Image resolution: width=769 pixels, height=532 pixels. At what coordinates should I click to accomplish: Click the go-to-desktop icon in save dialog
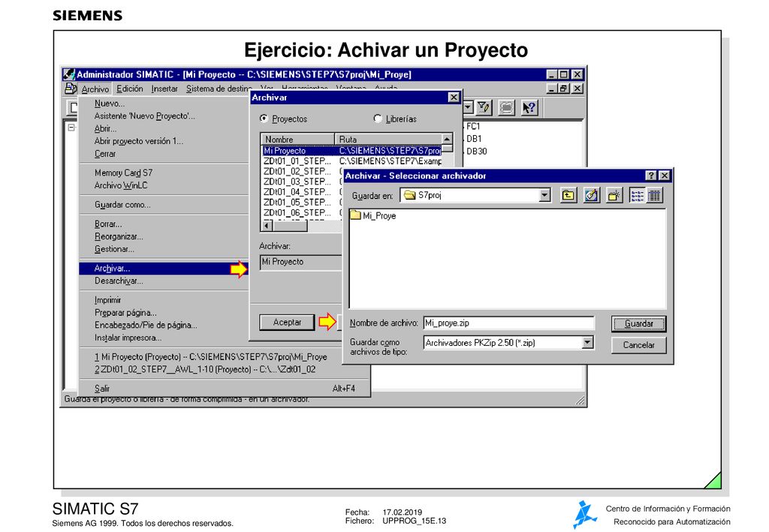coord(592,195)
